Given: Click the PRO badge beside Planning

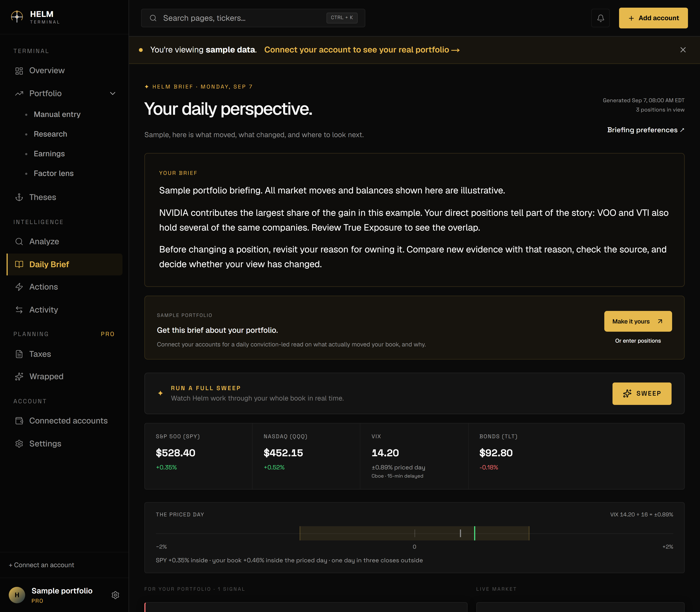Looking at the screenshot, I should [x=108, y=334].
